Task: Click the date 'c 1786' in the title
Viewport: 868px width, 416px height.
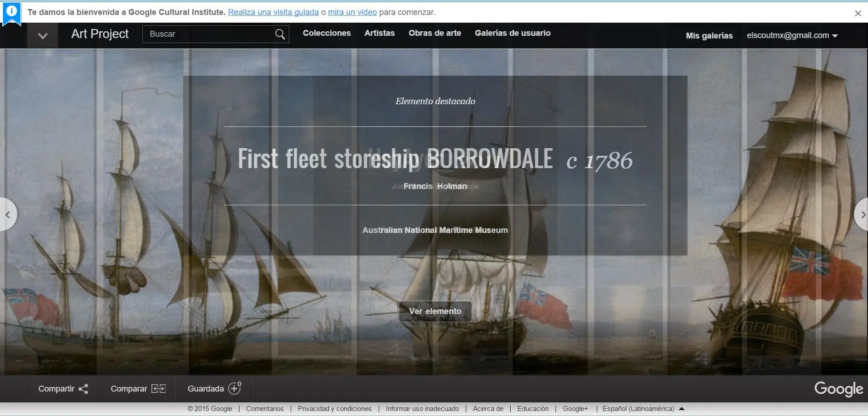Action: pyautogui.click(x=599, y=161)
